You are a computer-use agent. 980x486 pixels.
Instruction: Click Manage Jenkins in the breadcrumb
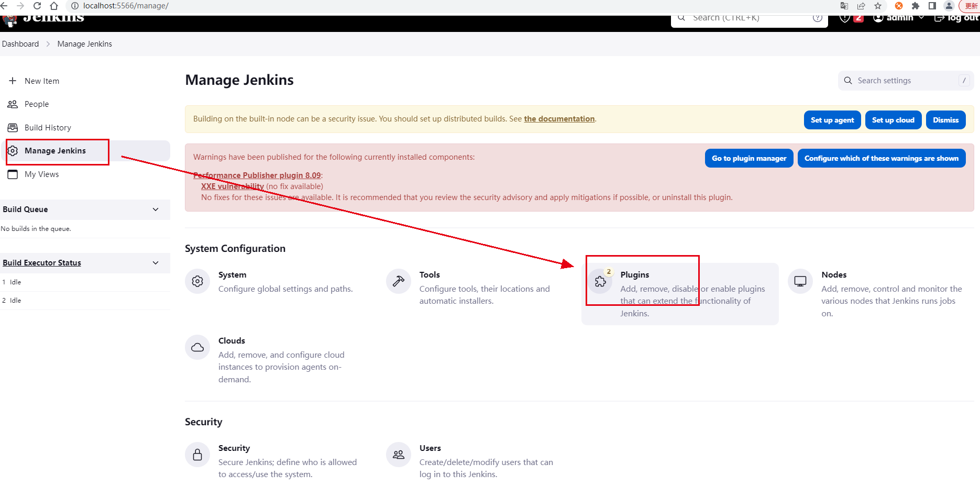click(x=85, y=44)
